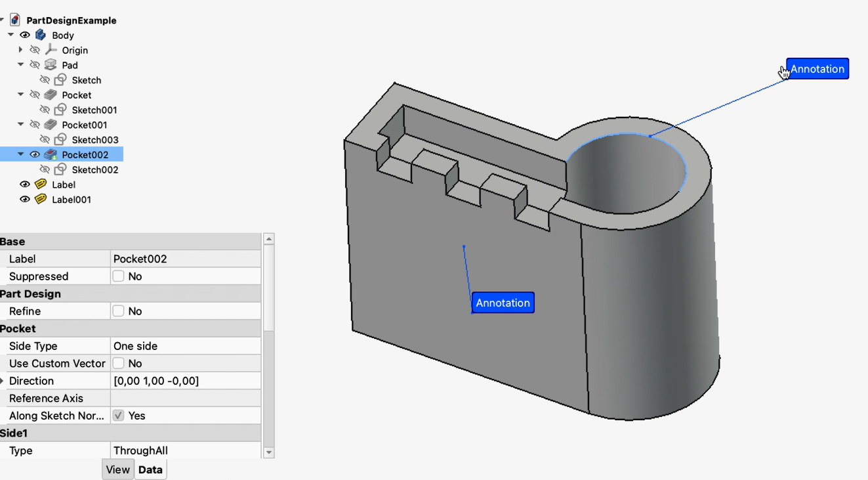Image resolution: width=868 pixels, height=480 pixels.
Task: Switch to the View tab
Action: (117, 469)
